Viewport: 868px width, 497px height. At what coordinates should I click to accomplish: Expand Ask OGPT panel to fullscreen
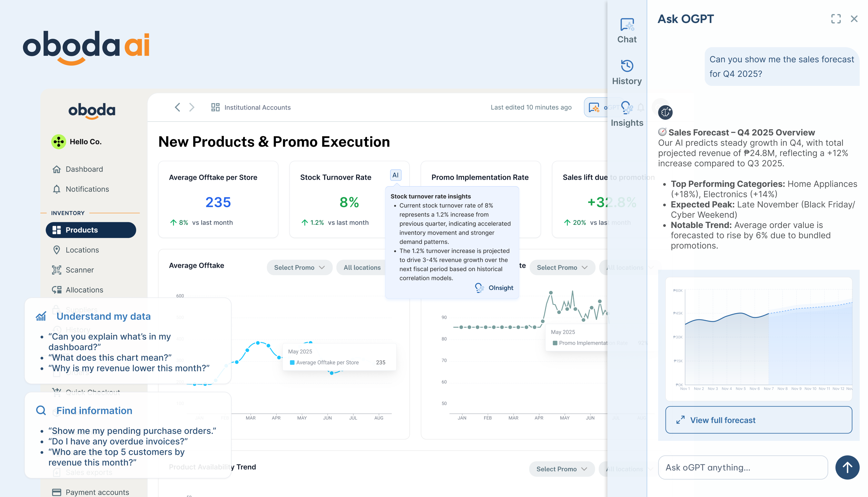[x=836, y=19]
